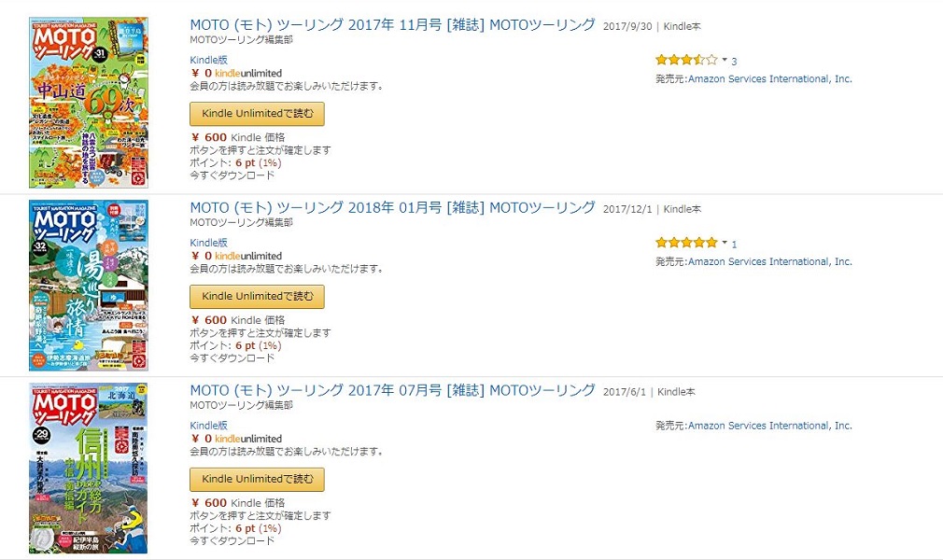This screenshot has width=943, height=560.
Task: Open title link MOTOツーリング 2017年 11月号
Action: [392, 24]
